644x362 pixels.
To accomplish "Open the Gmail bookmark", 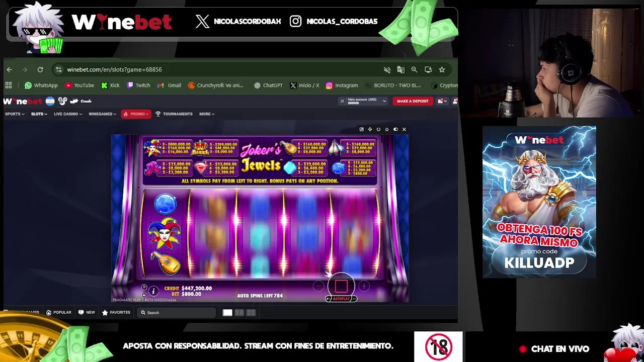I will (x=169, y=85).
